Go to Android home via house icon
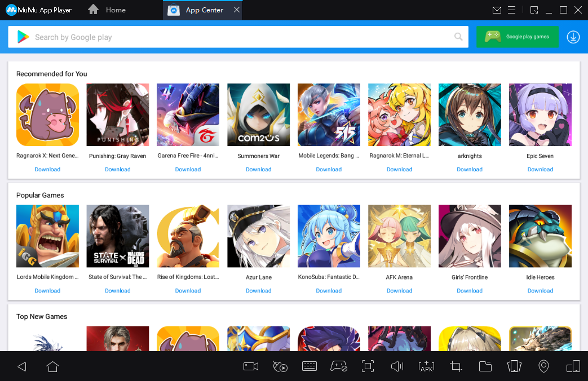The width and height of the screenshot is (588, 381). pos(52,366)
